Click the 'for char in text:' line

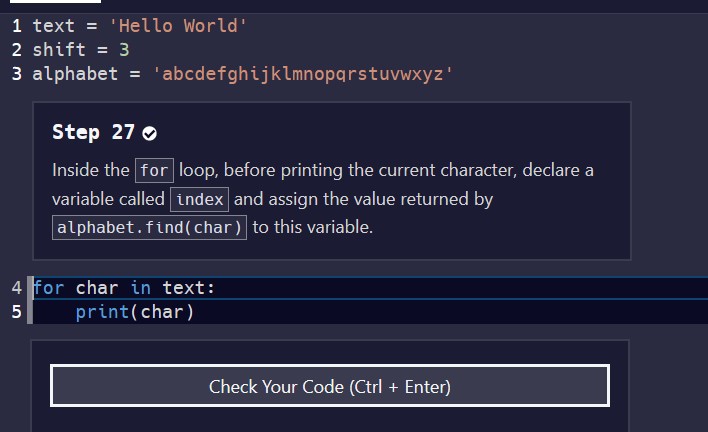[x=124, y=288]
